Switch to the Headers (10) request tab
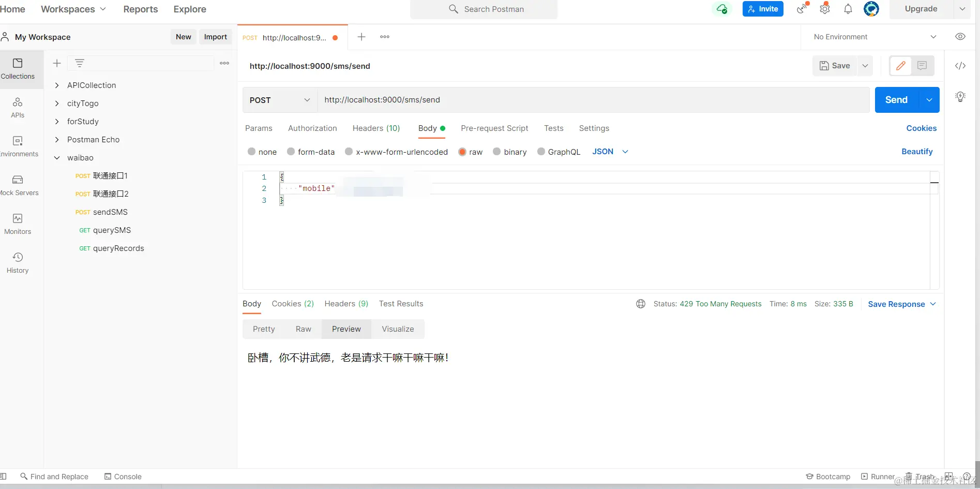Viewport: 980px width, 489px height. pos(376,128)
